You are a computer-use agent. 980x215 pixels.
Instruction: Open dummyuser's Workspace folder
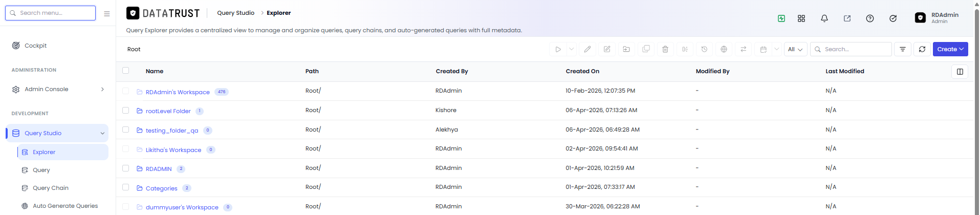coord(182,207)
